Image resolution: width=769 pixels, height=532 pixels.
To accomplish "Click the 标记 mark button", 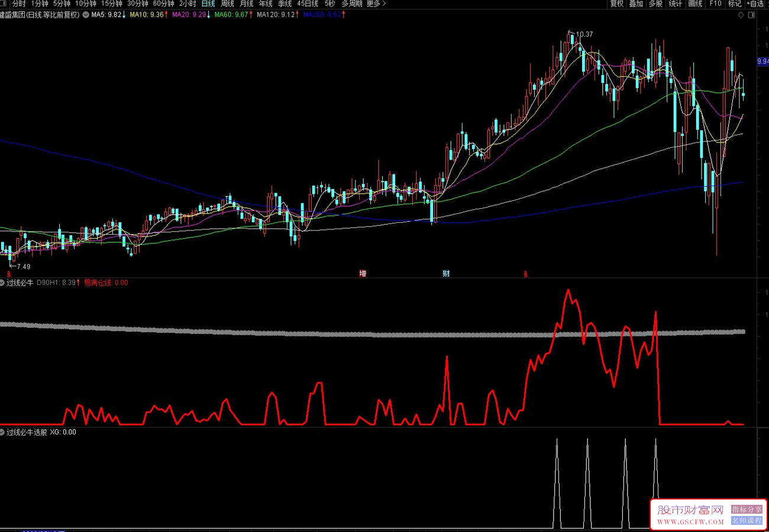I will point(735,4).
